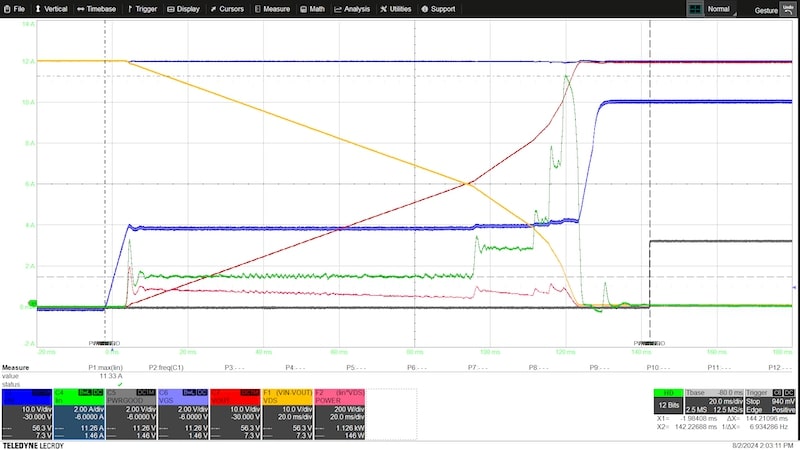This screenshot has width=800, height=450.
Task: Click the right vertical cursor line
Action: tap(650, 184)
